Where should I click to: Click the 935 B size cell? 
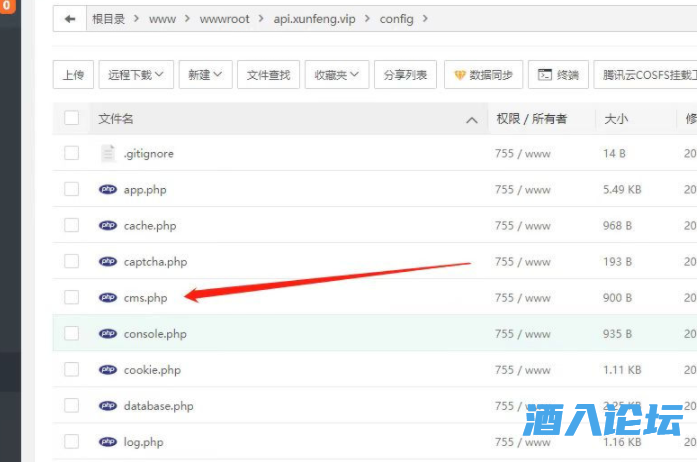617,334
